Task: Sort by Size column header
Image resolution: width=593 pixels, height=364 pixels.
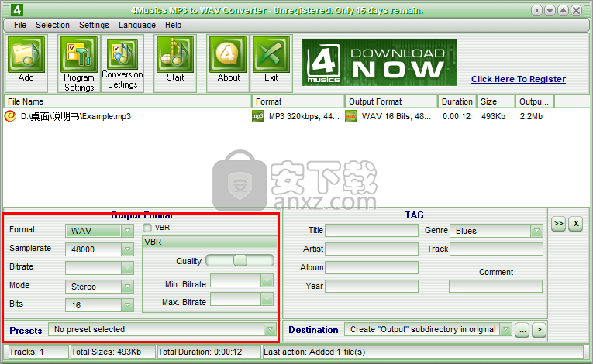Action: [496, 101]
